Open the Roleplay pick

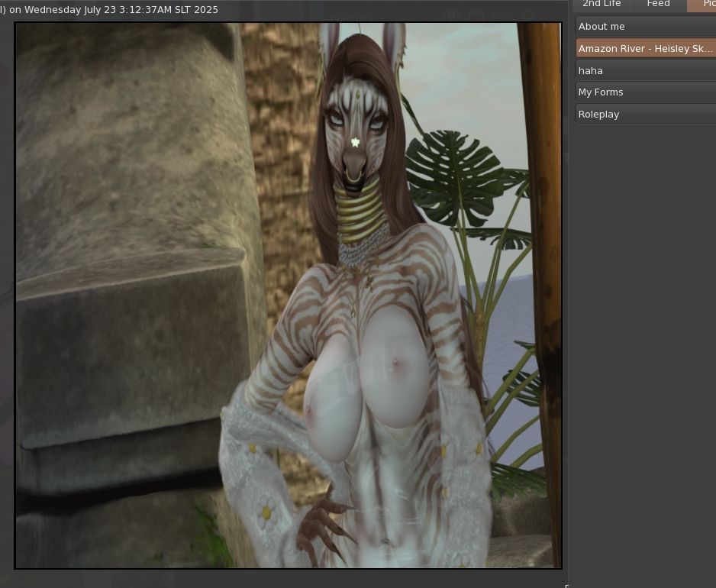646,115
